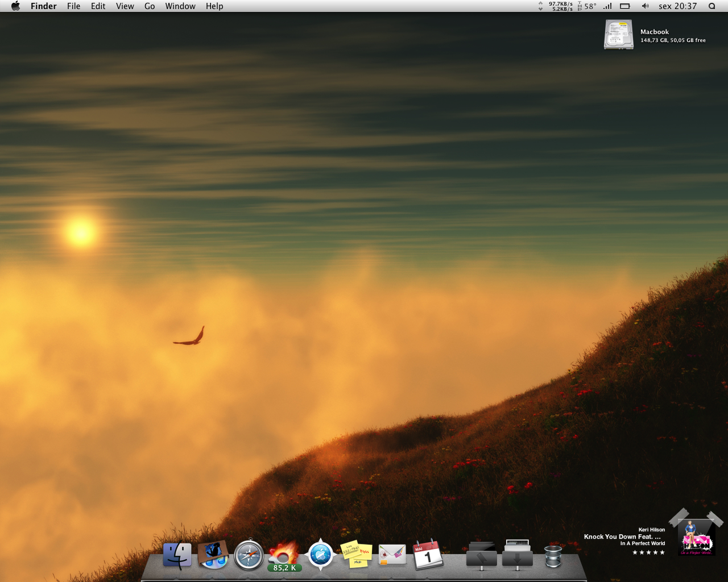Click the 58° temperature monitor
The width and height of the screenshot is (728, 582).
[588, 6]
